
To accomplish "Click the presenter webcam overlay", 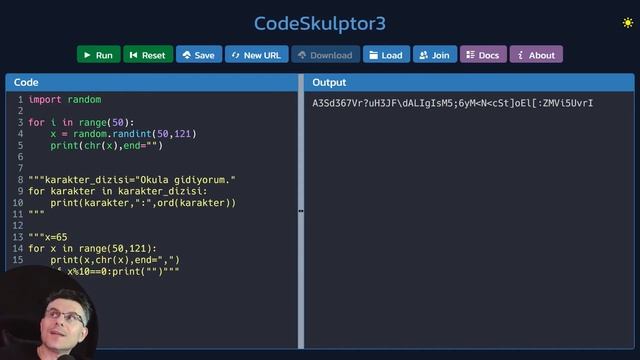I will (48, 313).
